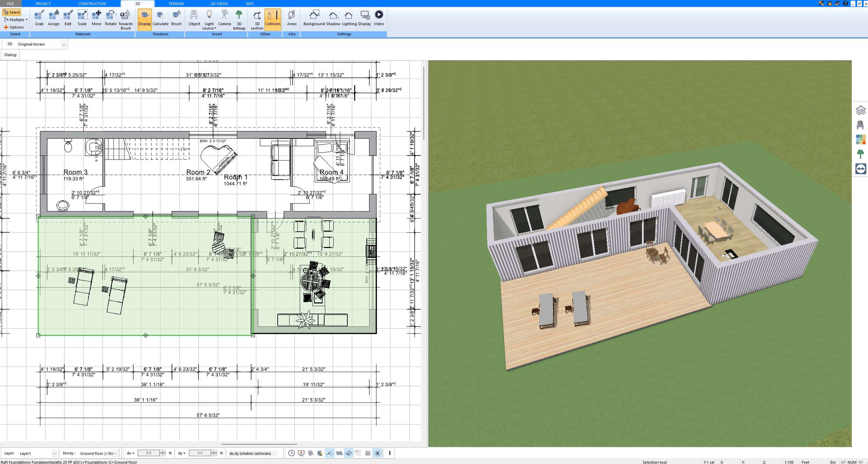Expand the Original terrain dropdown
This screenshot has height=464, width=868.
64,44
